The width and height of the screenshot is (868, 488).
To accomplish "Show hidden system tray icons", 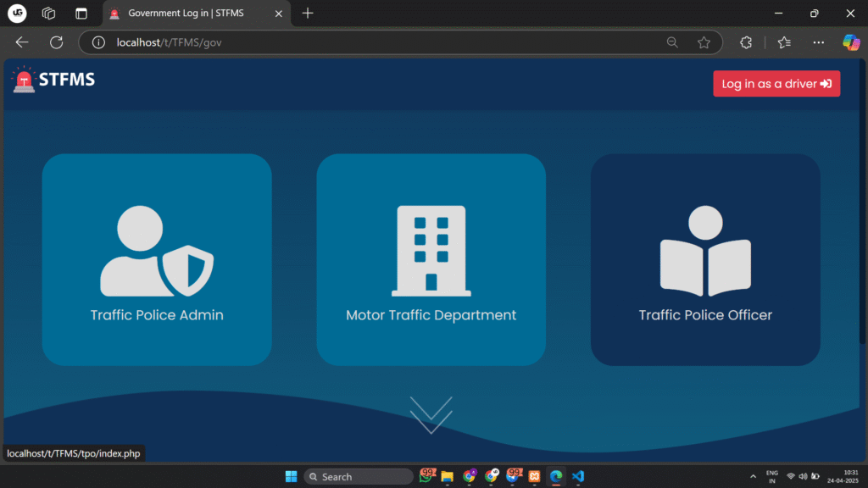I will 753,476.
